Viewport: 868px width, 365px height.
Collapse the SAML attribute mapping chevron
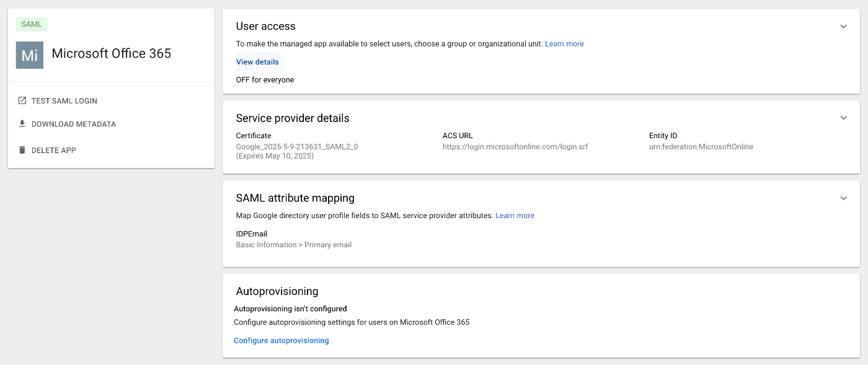tap(843, 198)
